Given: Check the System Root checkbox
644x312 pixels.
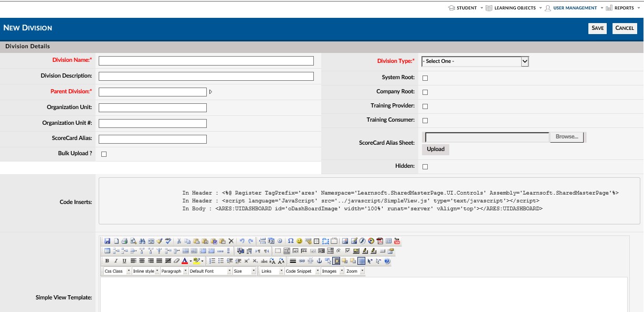Looking at the screenshot, I should coord(425,78).
